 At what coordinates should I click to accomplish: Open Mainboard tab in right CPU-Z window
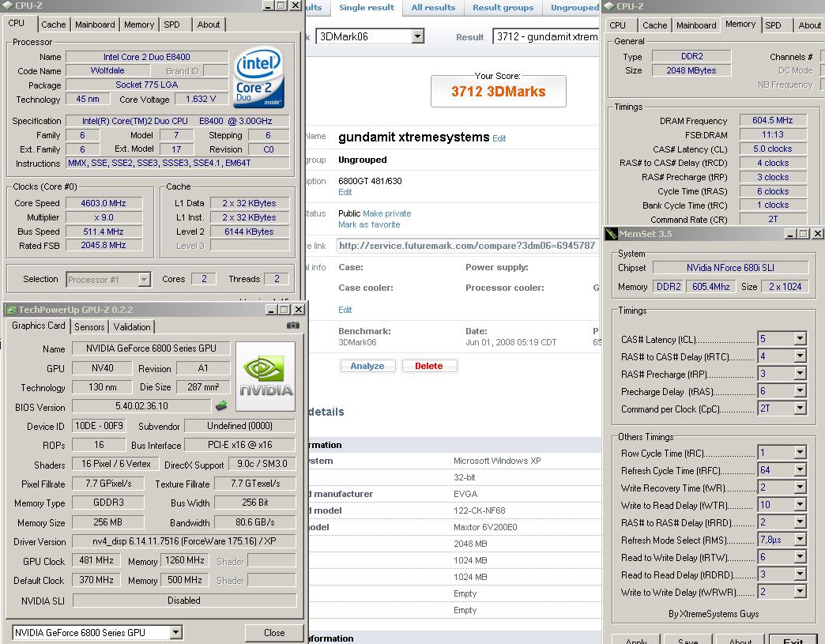pos(696,25)
